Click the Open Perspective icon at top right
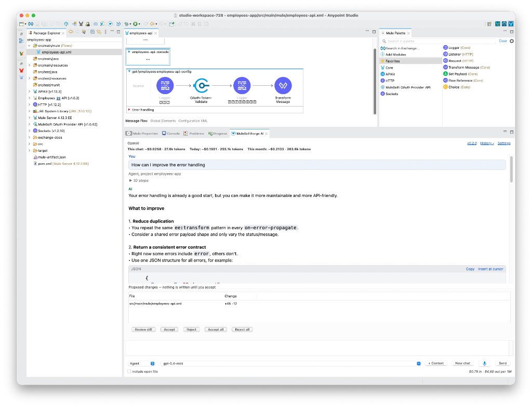The image size is (532, 407). click(489, 24)
